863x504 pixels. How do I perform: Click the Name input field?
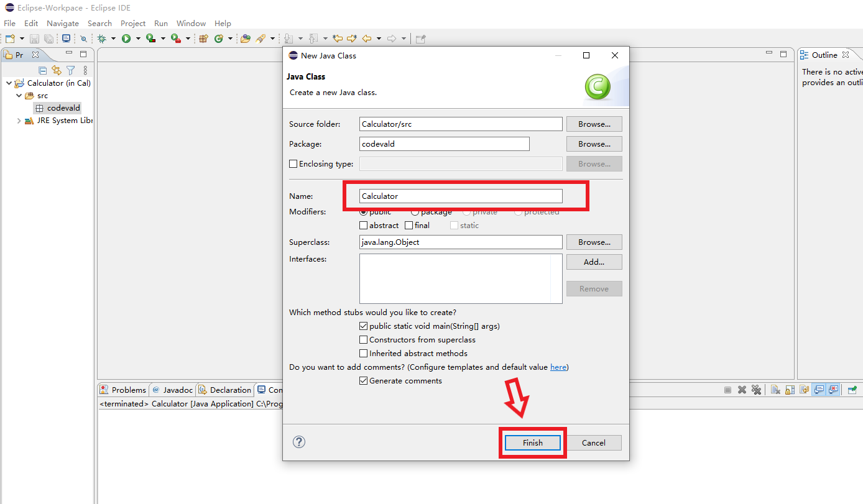pyautogui.click(x=461, y=196)
